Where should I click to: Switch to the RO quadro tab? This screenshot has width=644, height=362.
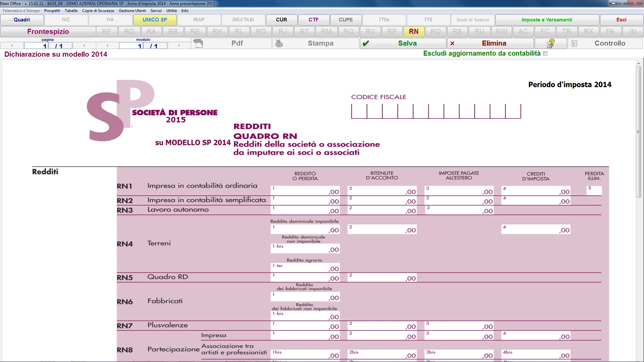pos(435,32)
